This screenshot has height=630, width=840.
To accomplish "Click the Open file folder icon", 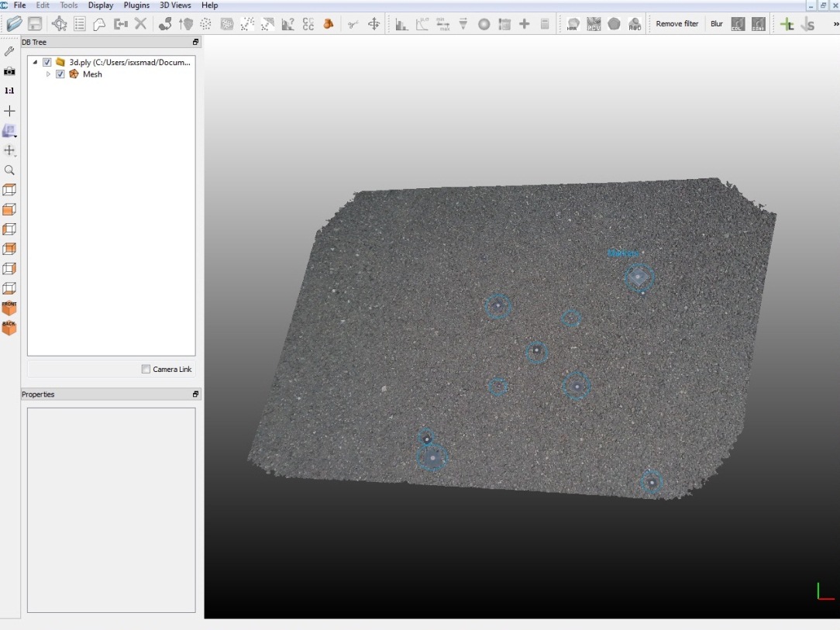I will [x=14, y=24].
